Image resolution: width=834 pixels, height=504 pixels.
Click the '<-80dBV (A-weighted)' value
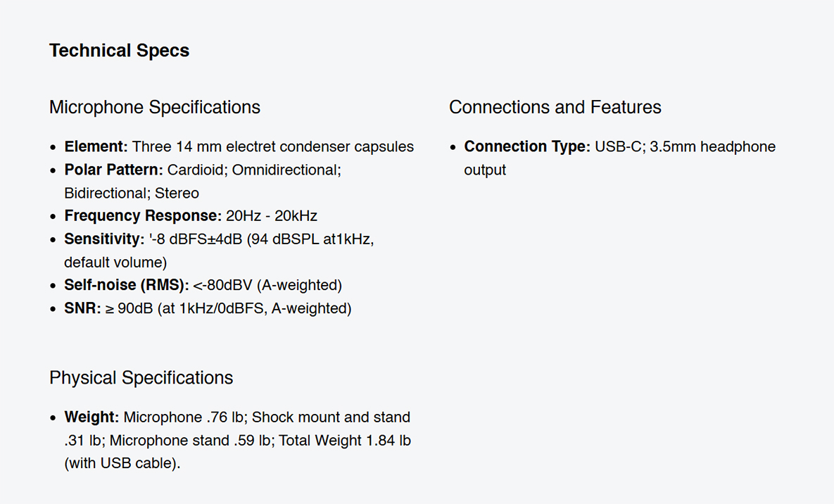click(x=267, y=285)
